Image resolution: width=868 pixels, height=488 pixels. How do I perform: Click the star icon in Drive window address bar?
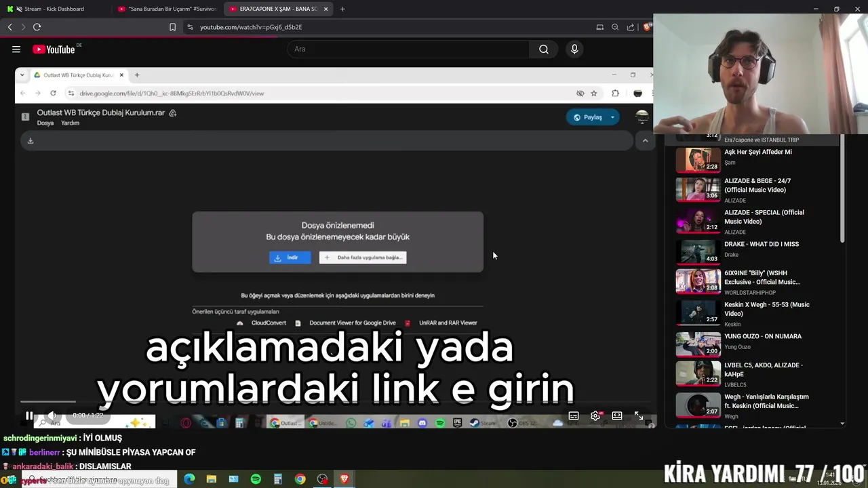pyautogui.click(x=594, y=94)
